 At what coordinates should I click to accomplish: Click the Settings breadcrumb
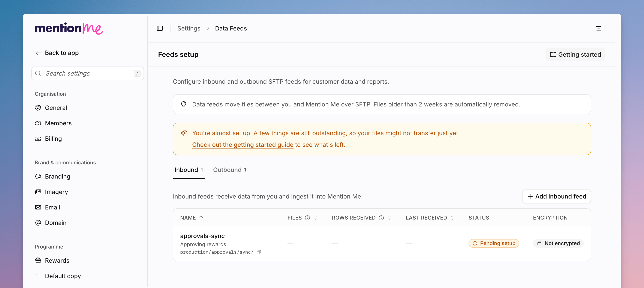(189, 28)
